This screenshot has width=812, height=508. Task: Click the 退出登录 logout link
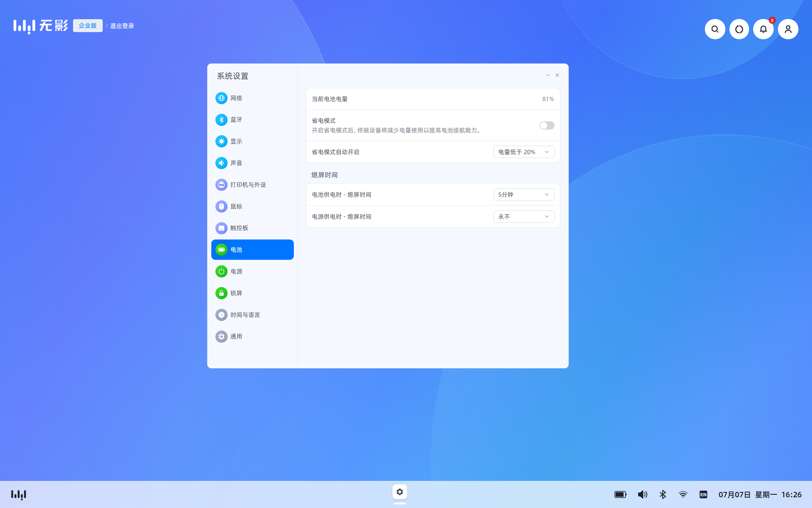(122, 26)
